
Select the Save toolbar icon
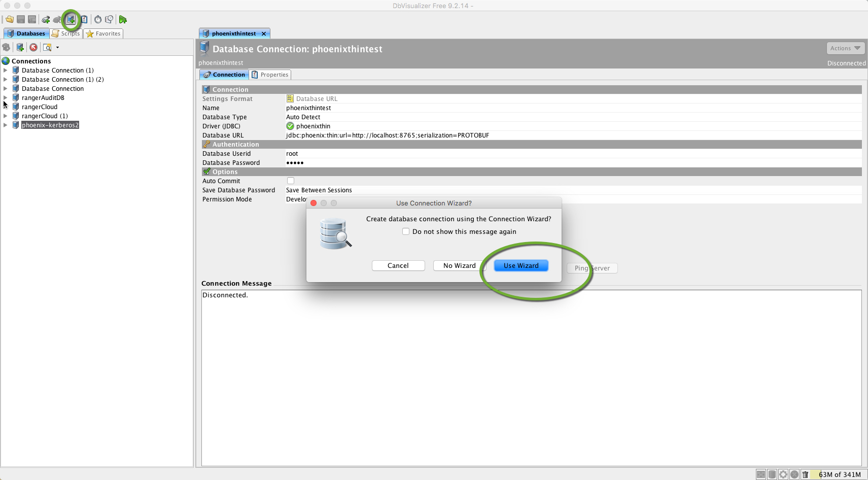[x=20, y=19]
